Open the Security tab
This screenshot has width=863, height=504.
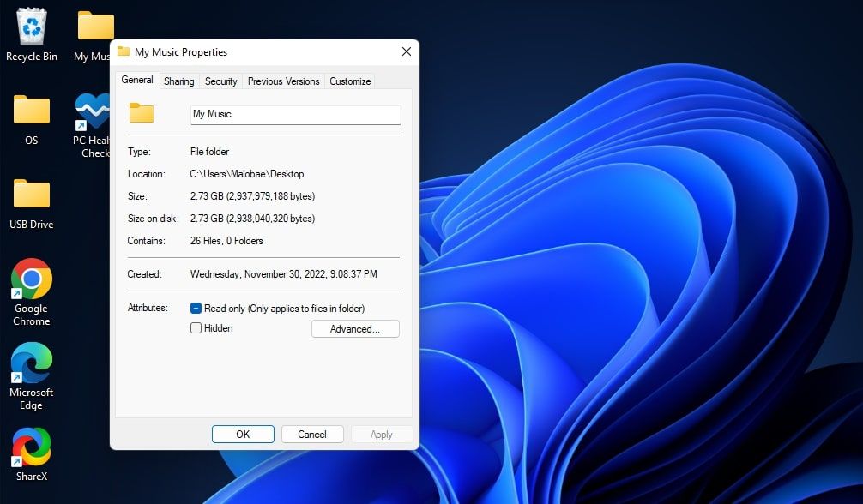(x=220, y=81)
